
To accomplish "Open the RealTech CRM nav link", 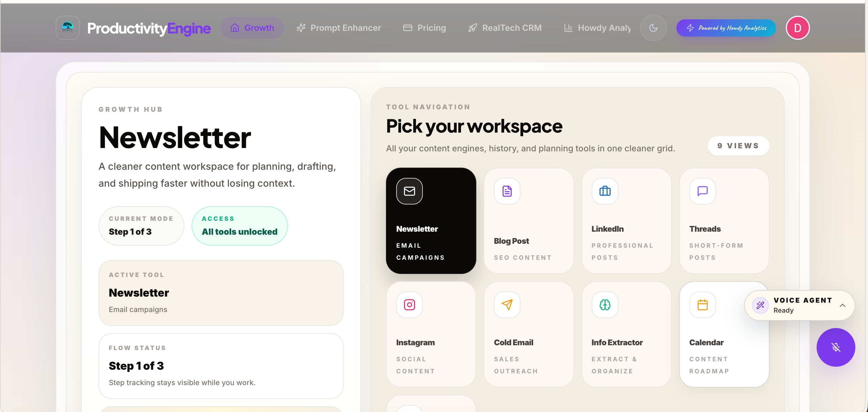I will (505, 27).
